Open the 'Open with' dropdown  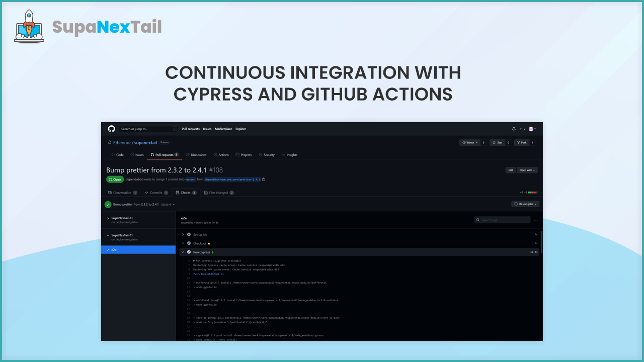[528, 170]
